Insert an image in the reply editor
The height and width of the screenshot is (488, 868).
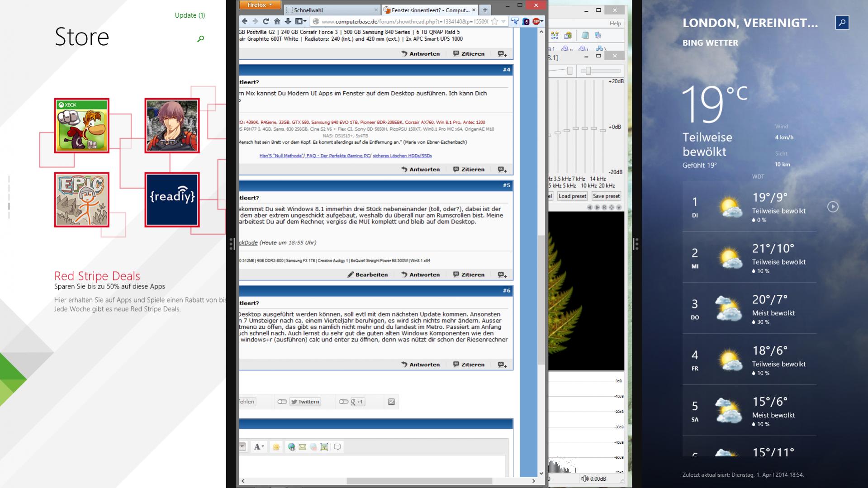[x=324, y=447]
